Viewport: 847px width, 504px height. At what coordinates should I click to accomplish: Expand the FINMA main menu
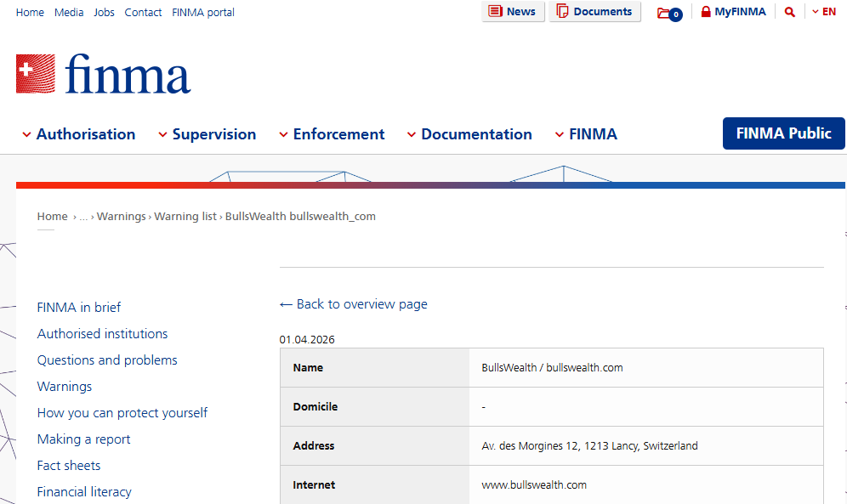pos(587,133)
